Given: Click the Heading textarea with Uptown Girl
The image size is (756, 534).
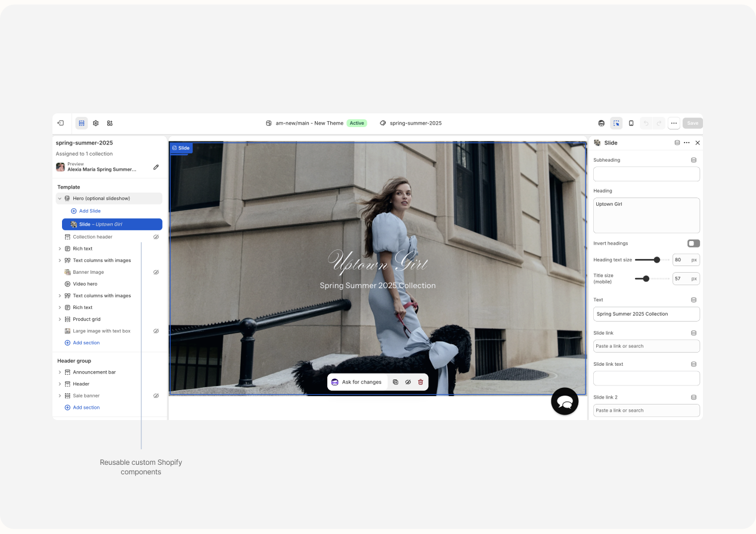Looking at the screenshot, I should pyautogui.click(x=646, y=215).
